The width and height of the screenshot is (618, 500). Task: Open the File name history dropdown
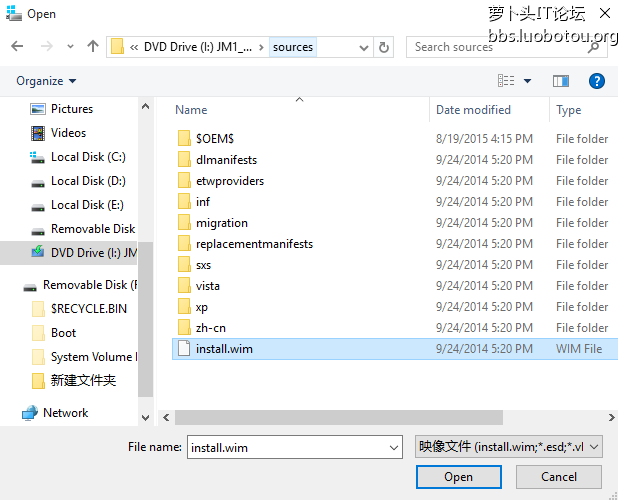coord(394,447)
